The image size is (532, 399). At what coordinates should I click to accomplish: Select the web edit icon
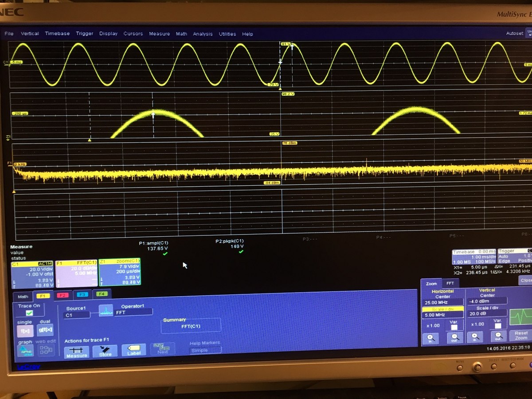pos(46,349)
